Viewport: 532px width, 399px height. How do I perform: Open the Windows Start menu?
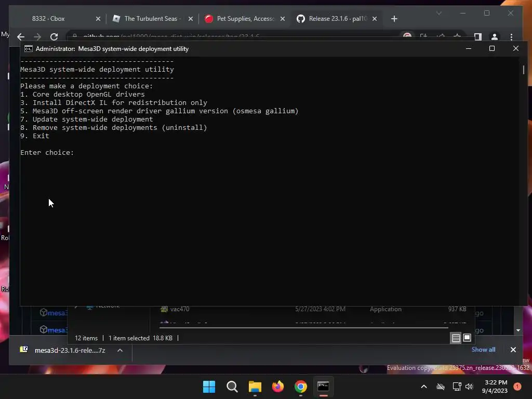tap(209, 387)
